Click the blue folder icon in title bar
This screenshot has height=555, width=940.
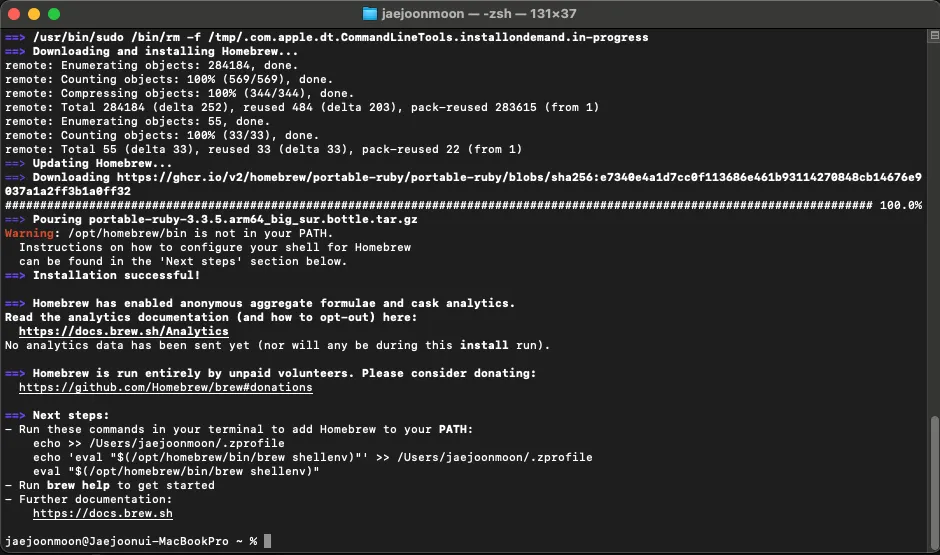click(370, 13)
